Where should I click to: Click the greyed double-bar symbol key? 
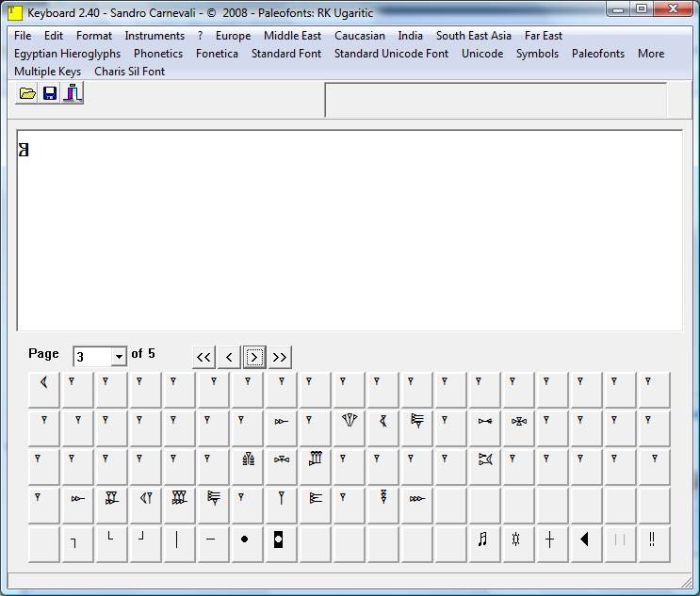(x=620, y=544)
